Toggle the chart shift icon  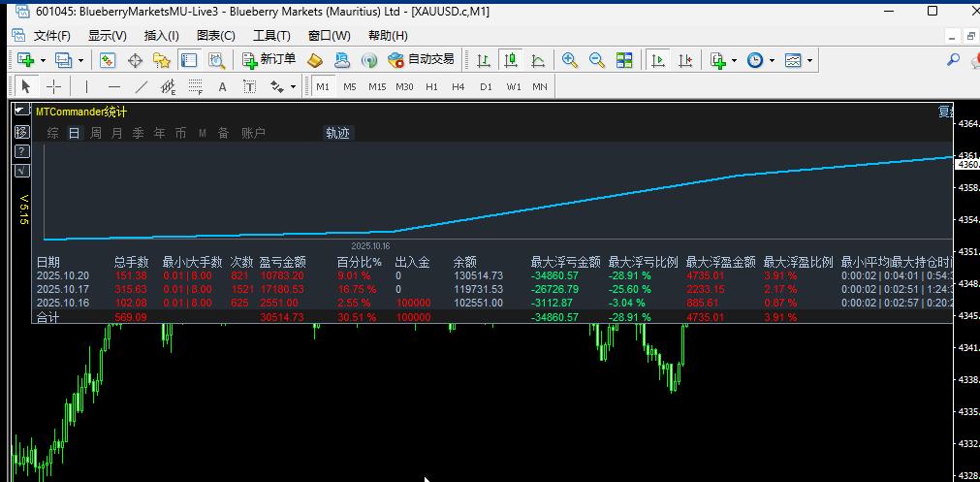tap(685, 60)
